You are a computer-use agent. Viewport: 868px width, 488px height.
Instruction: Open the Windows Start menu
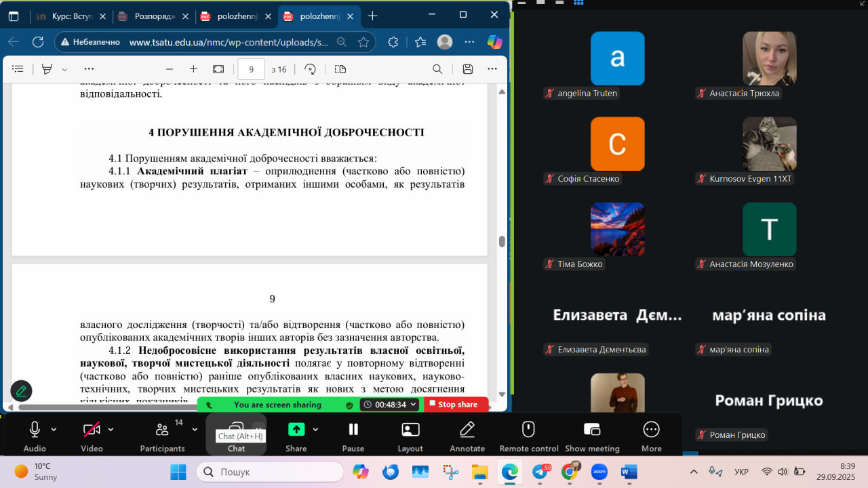pos(178,471)
